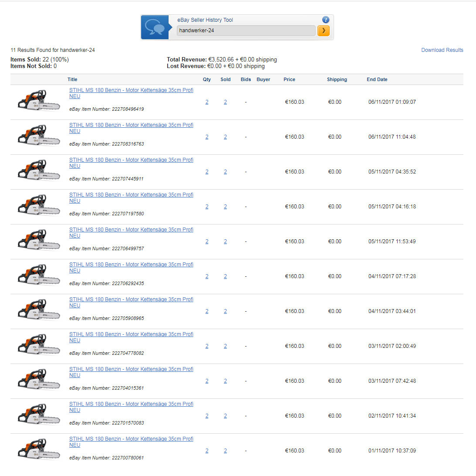Click the speech bubble logo icon

(x=155, y=27)
